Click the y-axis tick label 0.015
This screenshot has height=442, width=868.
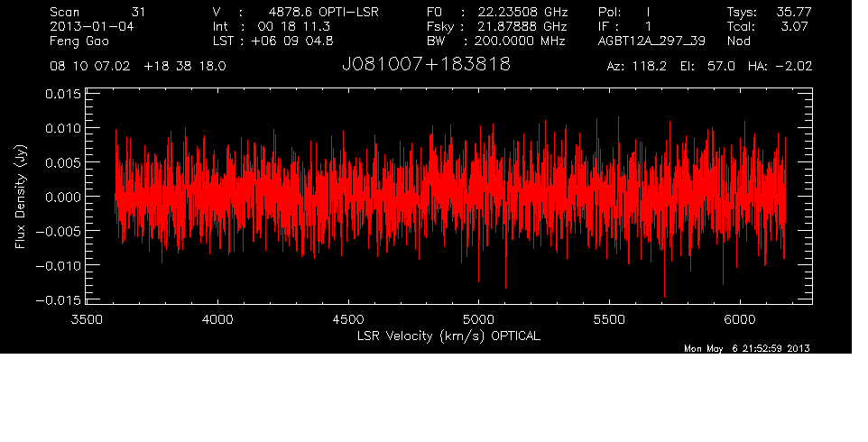(x=62, y=94)
